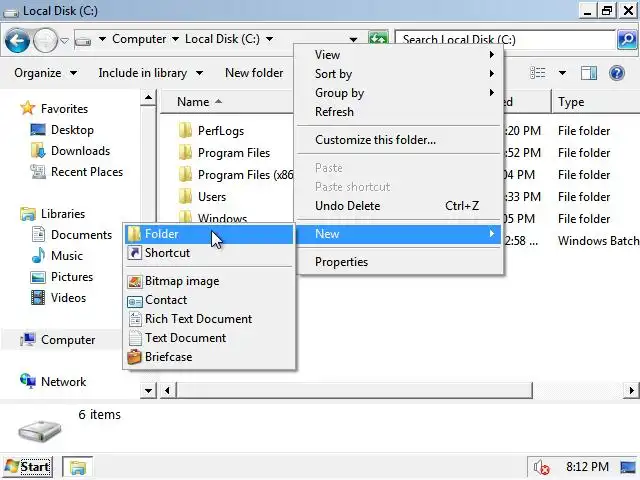The height and width of the screenshot is (480, 640).
Task: Click the PerfLogs folder icon
Action: click(x=185, y=130)
